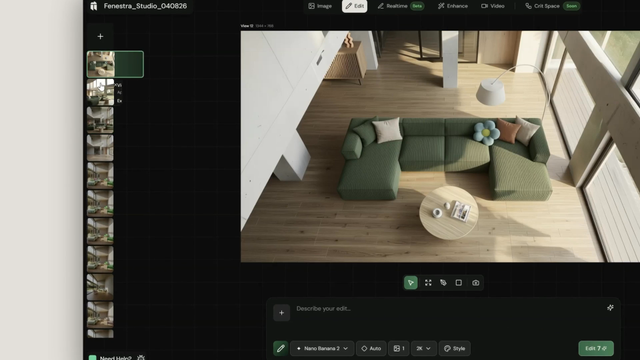Open the Fenestra_Studio_040826 project title
Viewport: 640px width, 360px height.
click(145, 6)
